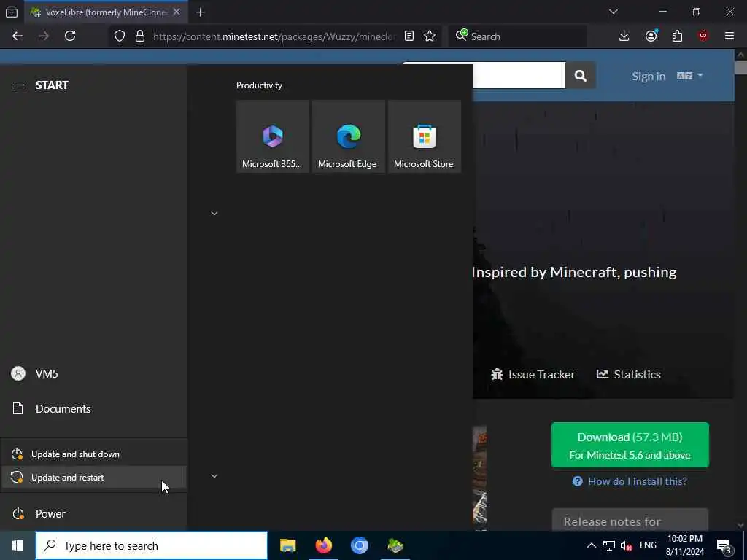The image size is (747, 560).
Task: Choose Update and shut down
Action: (93, 454)
